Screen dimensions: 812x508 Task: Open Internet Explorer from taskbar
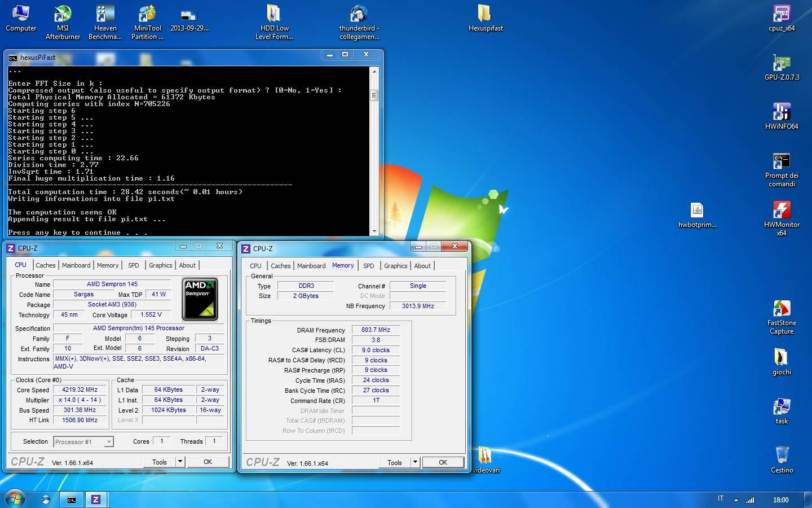point(46,500)
